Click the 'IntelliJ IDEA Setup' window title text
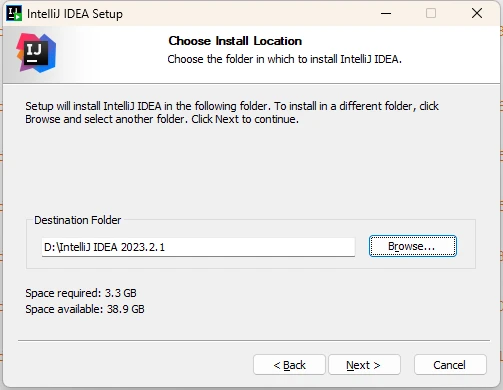This screenshot has height=390, width=503. coord(75,14)
